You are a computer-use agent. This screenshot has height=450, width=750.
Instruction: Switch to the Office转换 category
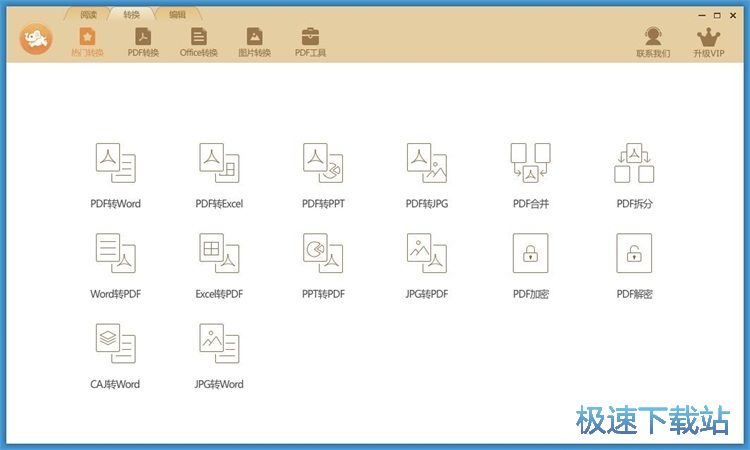pyautogui.click(x=199, y=42)
